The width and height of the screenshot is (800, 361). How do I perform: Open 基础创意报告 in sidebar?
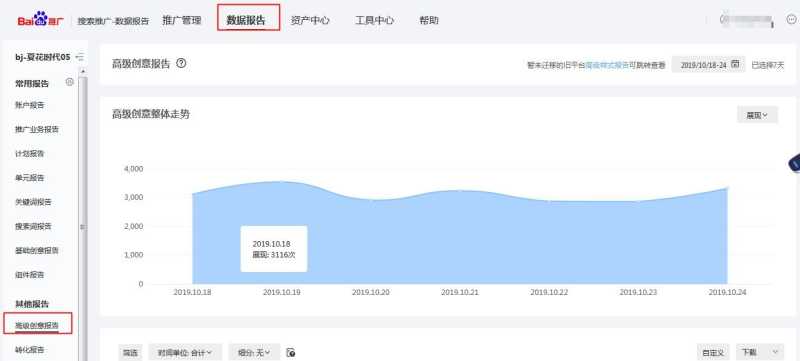point(37,250)
